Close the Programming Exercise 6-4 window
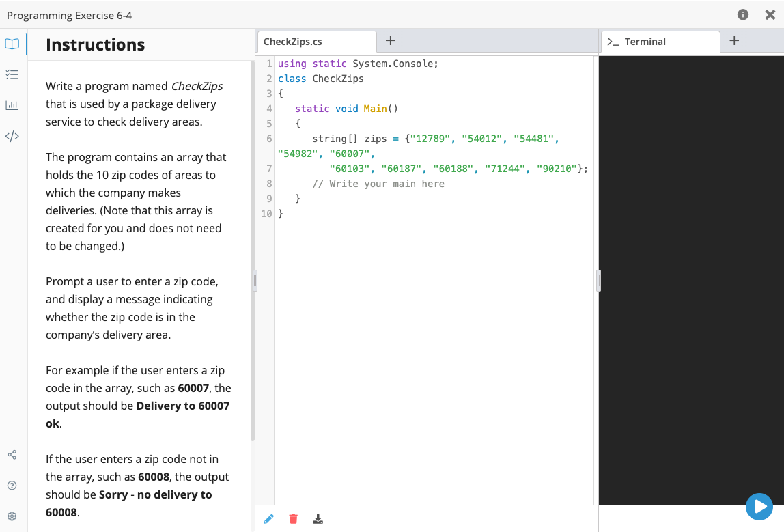This screenshot has width=784, height=532. pos(770,15)
